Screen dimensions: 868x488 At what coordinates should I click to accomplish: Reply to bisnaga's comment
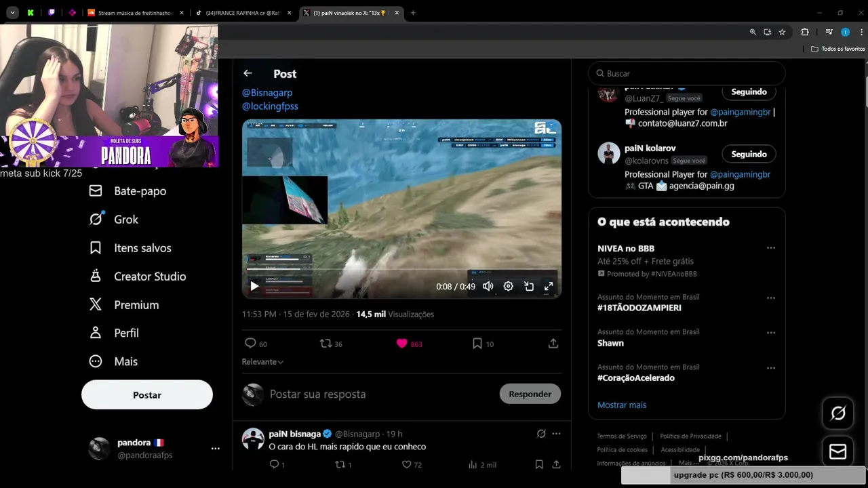pyautogui.click(x=275, y=464)
